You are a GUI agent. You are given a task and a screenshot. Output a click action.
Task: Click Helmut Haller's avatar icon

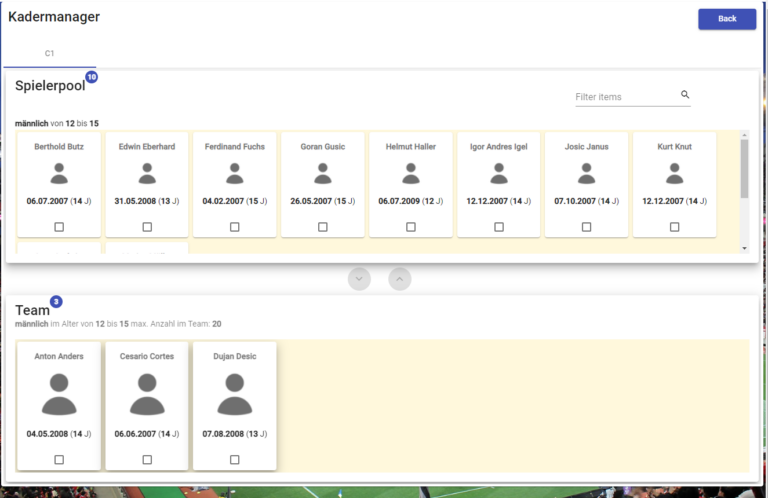tap(411, 173)
